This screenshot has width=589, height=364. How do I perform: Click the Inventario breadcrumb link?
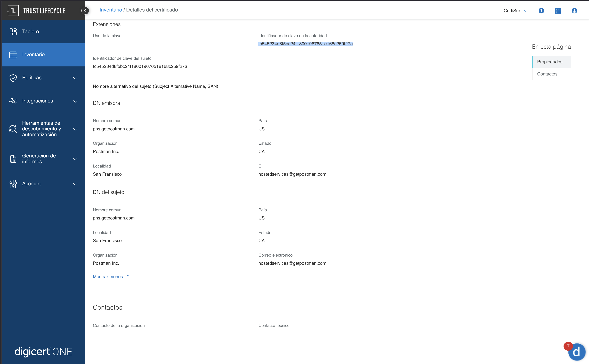tap(111, 10)
